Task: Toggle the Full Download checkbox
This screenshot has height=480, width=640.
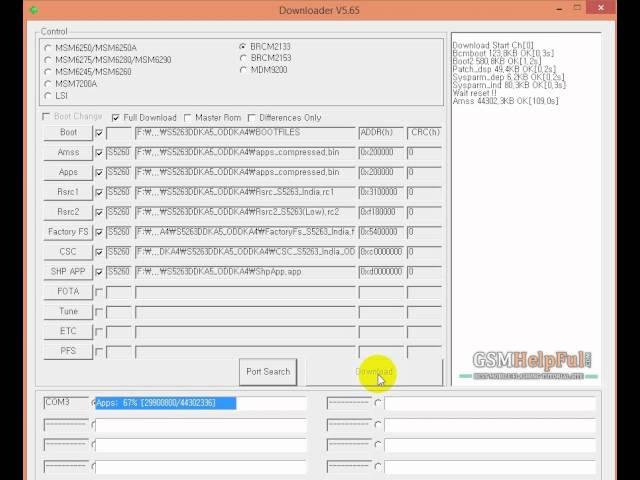Action: (x=117, y=117)
